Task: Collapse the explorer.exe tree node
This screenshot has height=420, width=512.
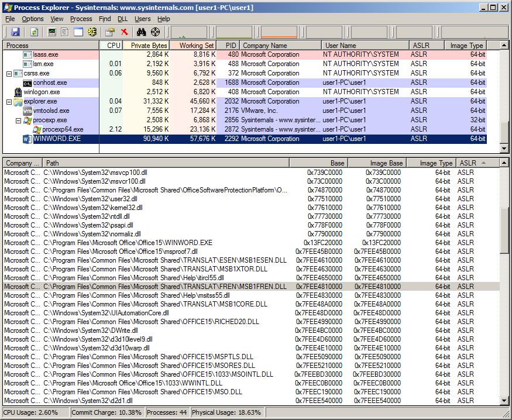Action: pos(9,101)
